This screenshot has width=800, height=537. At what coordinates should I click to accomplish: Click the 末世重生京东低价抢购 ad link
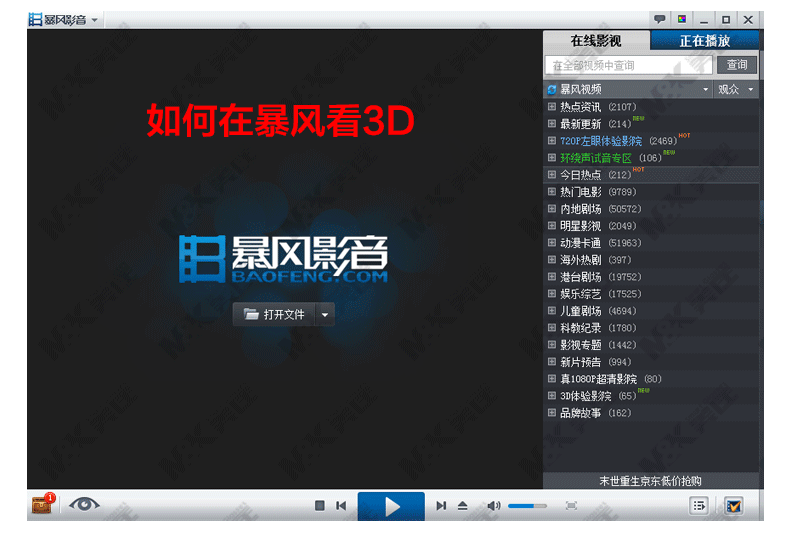[x=650, y=481]
